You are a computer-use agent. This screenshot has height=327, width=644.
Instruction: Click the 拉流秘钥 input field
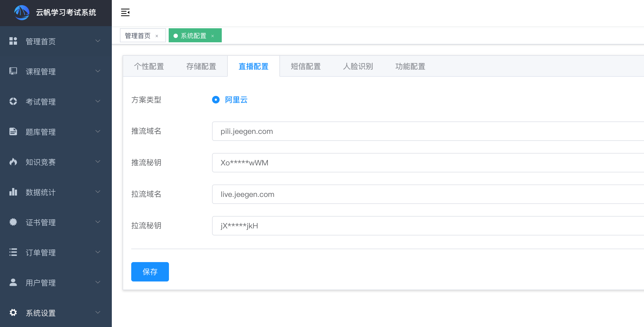coord(428,226)
